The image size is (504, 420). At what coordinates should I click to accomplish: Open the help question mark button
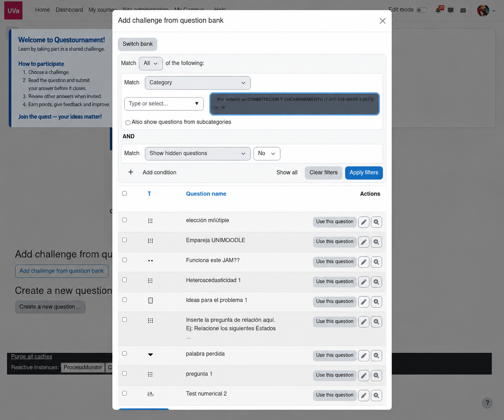[487, 403]
